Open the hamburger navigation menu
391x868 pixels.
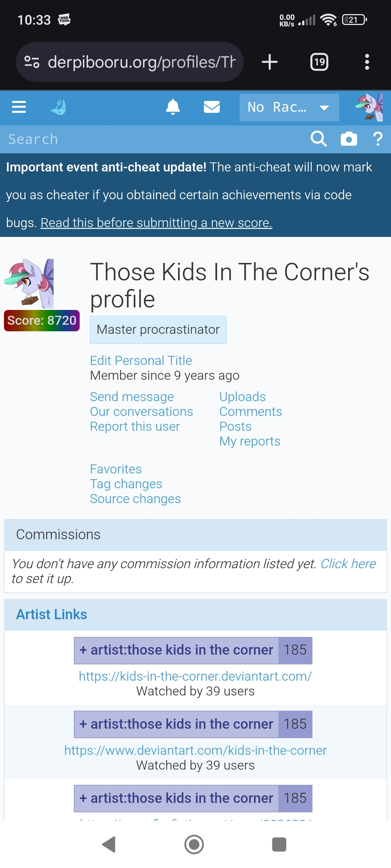[x=19, y=107]
